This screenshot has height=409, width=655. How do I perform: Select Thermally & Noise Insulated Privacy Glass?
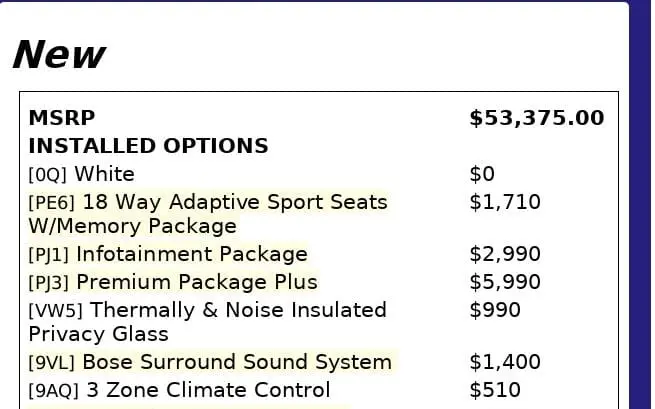[x=230, y=310]
